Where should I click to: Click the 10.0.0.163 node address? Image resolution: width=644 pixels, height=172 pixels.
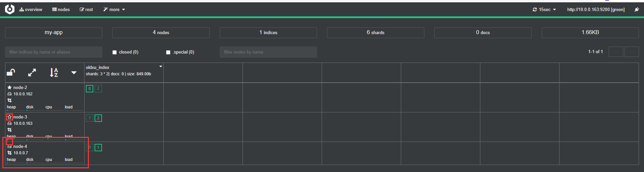click(23, 123)
